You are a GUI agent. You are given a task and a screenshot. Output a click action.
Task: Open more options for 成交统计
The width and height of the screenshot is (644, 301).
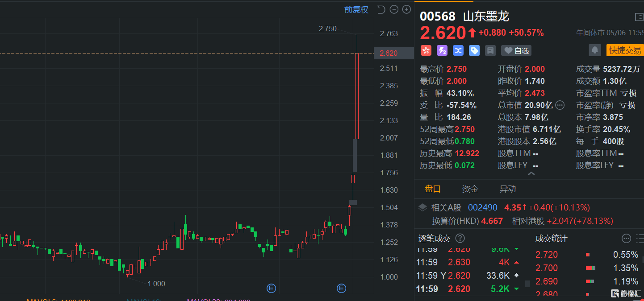coord(626,239)
